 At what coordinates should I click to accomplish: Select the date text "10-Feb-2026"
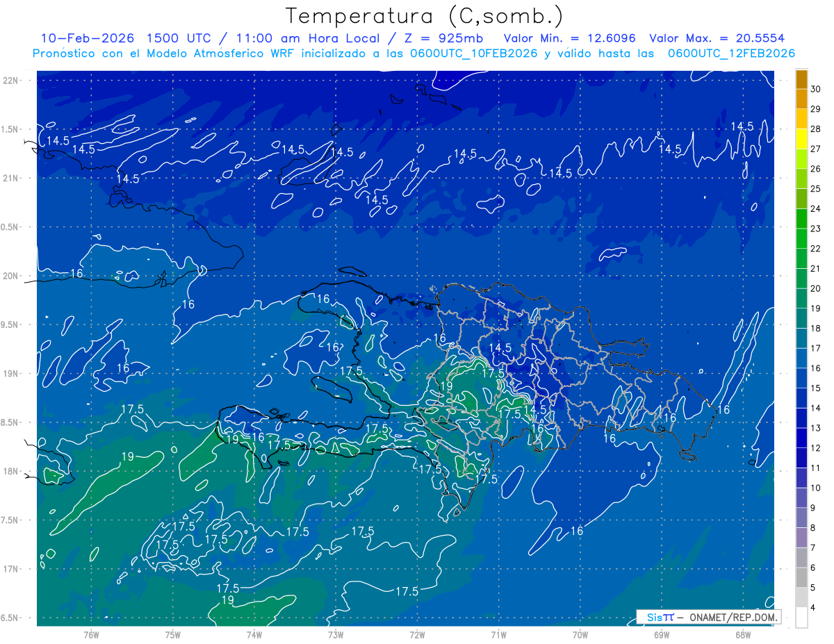88,38
